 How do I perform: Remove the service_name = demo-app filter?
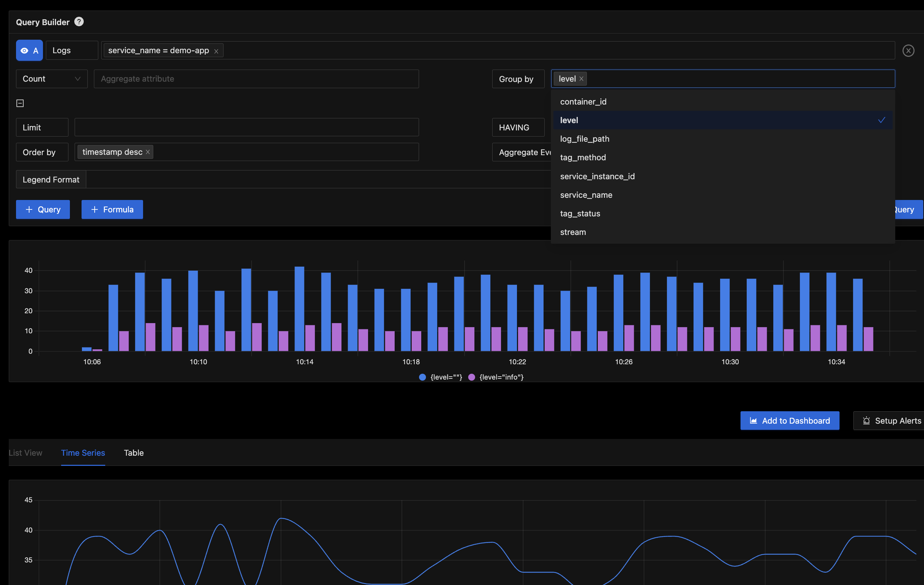pyautogui.click(x=216, y=50)
